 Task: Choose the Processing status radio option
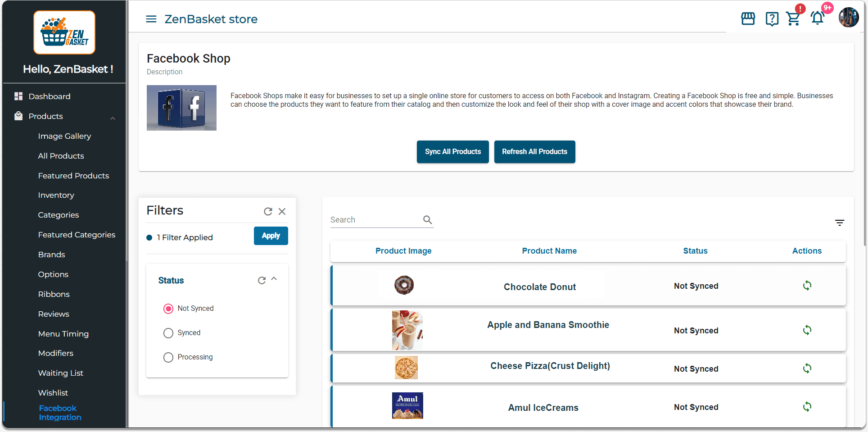tap(168, 357)
